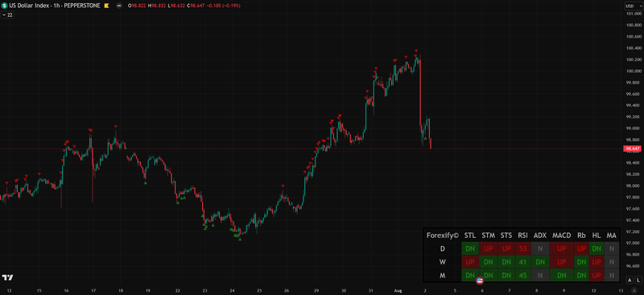
Task: Click the 25 date label on the time axis
Action: 259,290
